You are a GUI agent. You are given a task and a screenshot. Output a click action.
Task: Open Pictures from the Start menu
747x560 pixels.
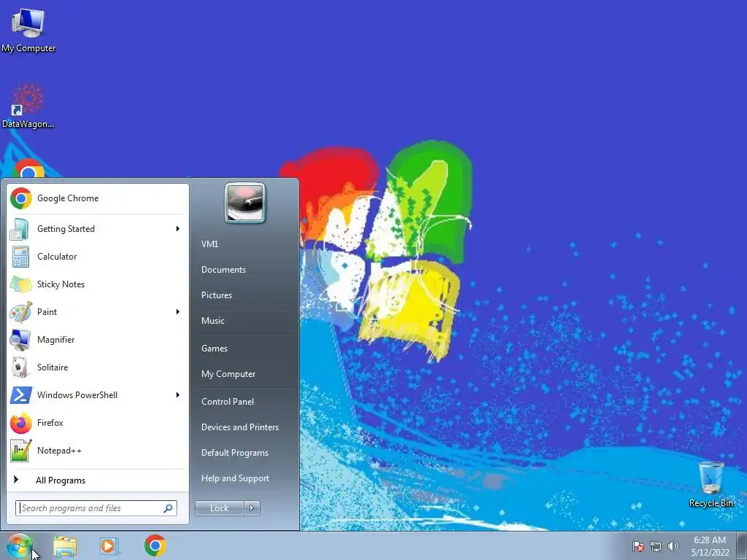[x=217, y=295]
